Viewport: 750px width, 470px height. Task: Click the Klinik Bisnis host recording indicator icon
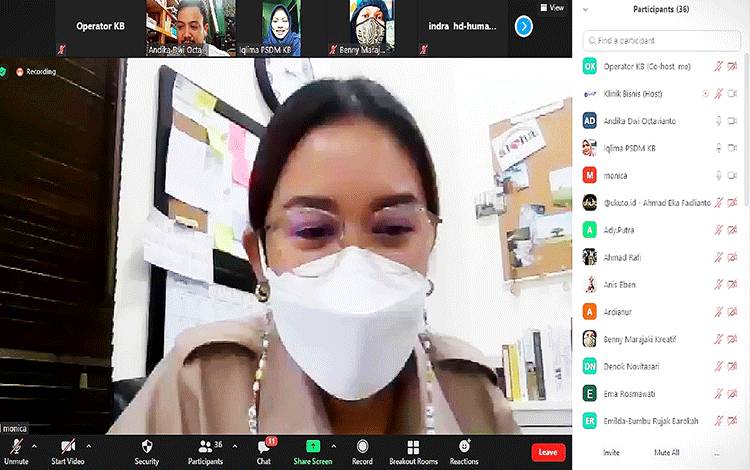(706, 94)
